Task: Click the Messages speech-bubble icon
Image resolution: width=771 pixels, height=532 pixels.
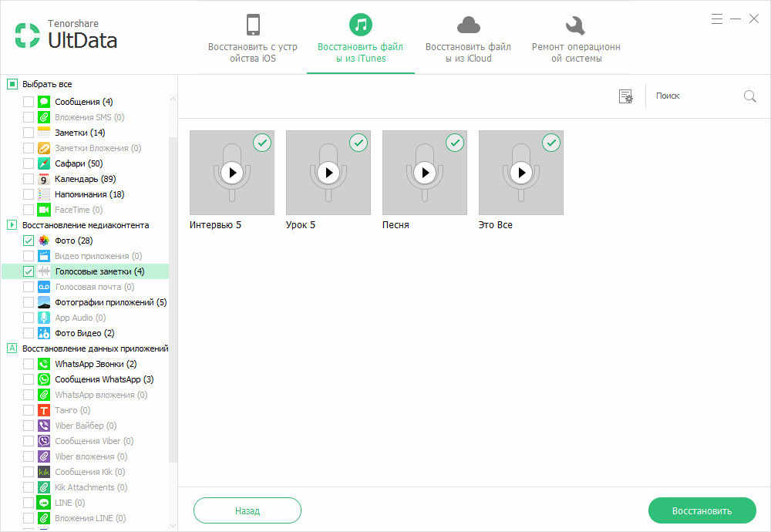Action: click(x=44, y=102)
